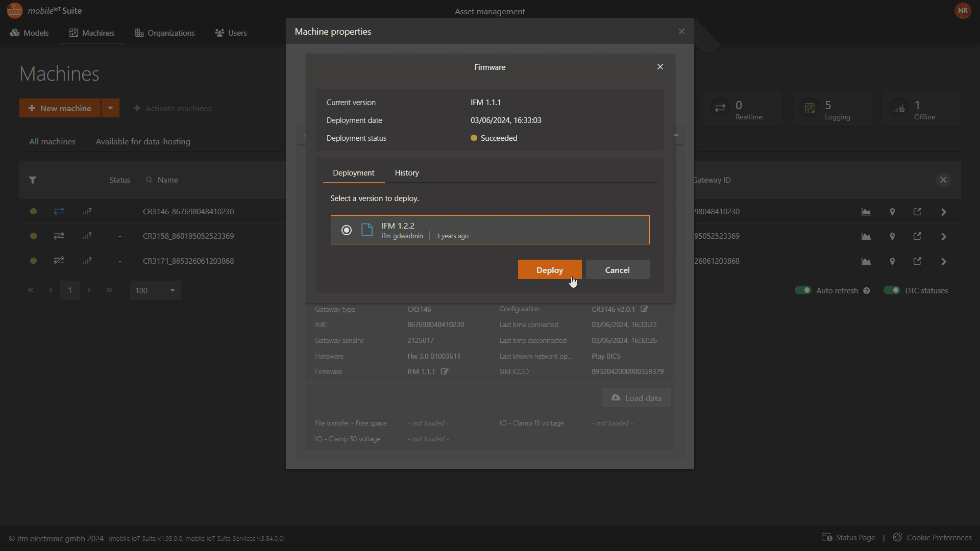This screenshot has width=980, height=551.
Task: Click the Cancel button
Action: point(617,270)
